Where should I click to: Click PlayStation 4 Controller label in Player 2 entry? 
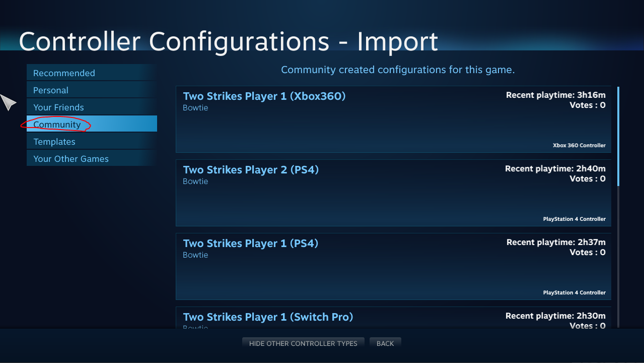point(574,219)
